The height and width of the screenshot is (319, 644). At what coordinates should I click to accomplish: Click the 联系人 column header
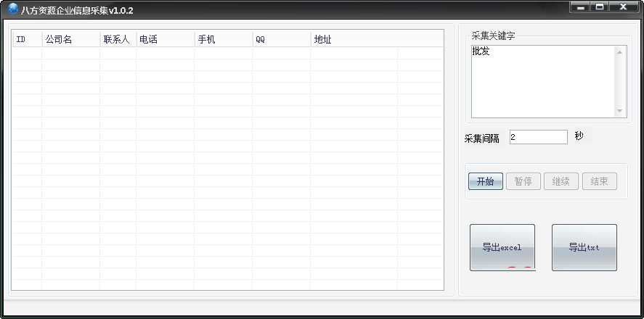(118, 39)
